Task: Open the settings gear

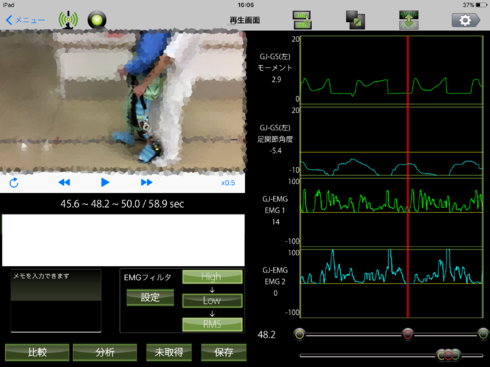Action: 466,20
